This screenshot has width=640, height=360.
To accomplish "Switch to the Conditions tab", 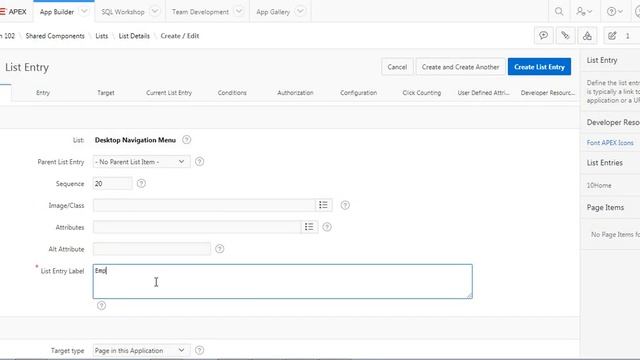I will (x=232, y=93).
